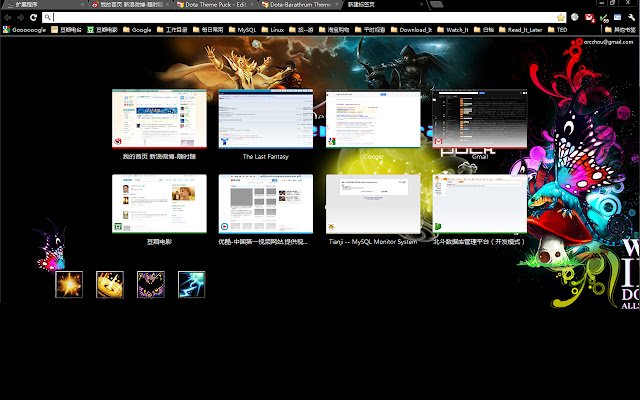Image resolution: width=640 pixels, height=400 pixels.
Task: Open the Google most-visited thumbnail
Action: 373,119
